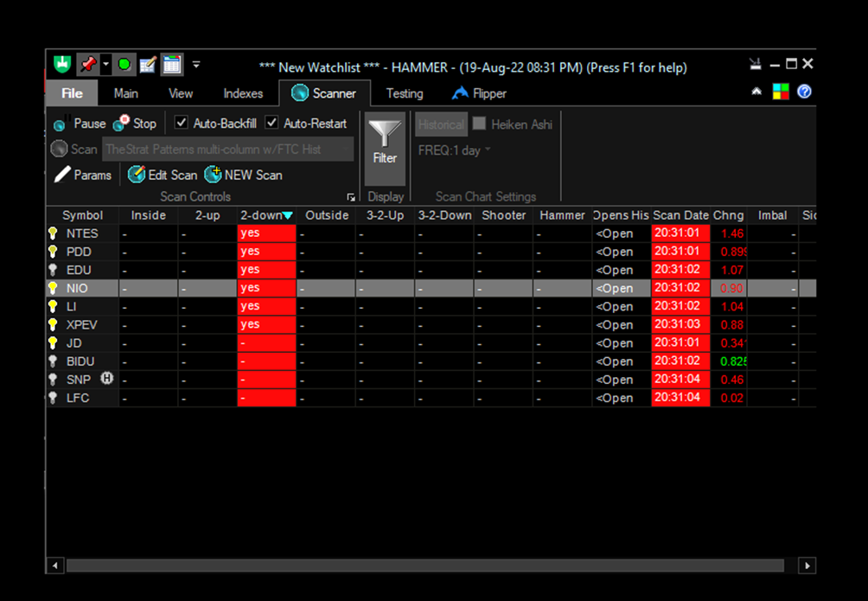
Task: Switch to the Testing tab
Action: click(405, 93)
